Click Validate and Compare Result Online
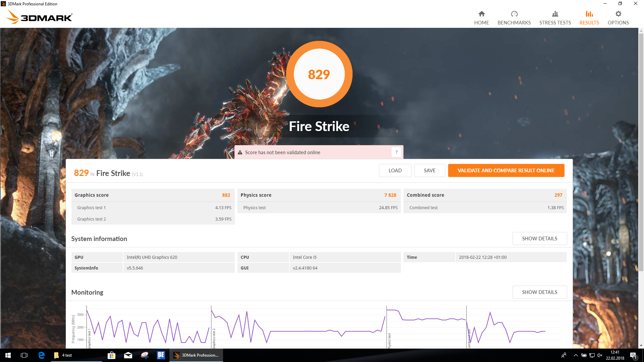 (506, 170)
